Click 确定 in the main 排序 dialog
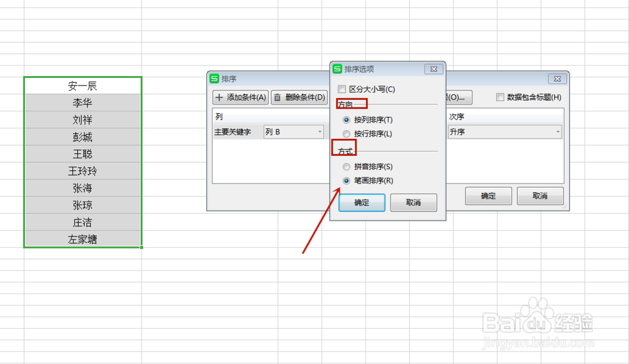Screen dimensions: 629x364 (488, 196)
